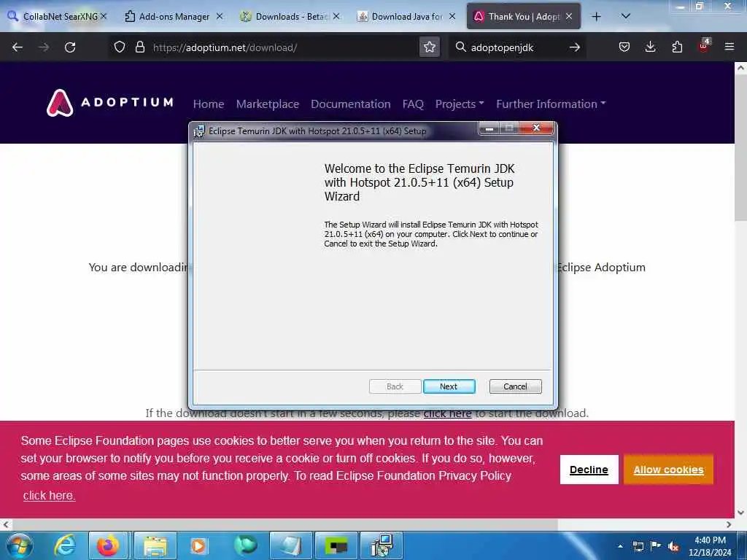Image resolution: width=747 pixels, height=560 pixels.
Task: Click the volume speaker tray icon
Action: pyautogui.click(x=673, y=547)
